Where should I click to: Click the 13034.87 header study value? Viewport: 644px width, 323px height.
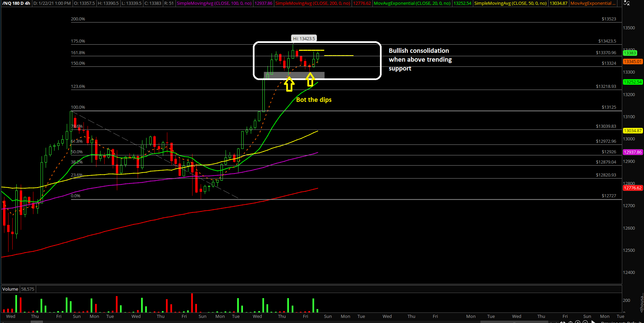(558, 3)
